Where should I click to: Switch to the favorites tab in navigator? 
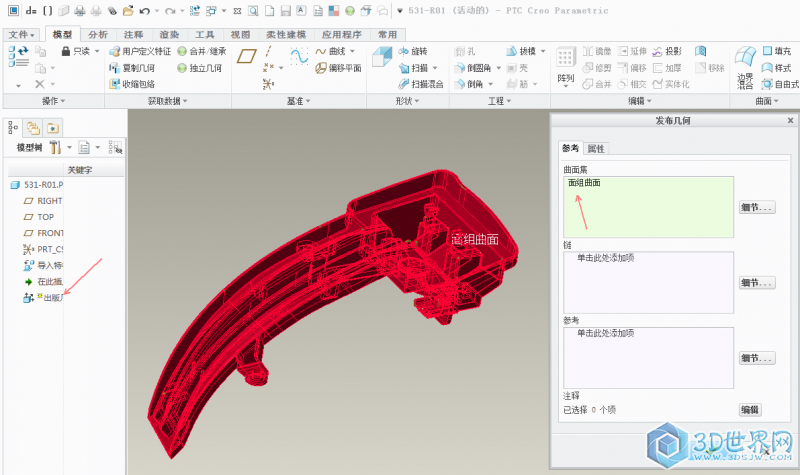[53, 128]
